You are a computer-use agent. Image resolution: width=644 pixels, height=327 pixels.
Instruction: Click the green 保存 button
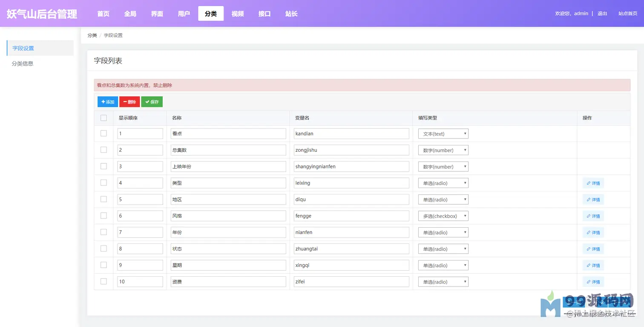(x=152, y=102)
